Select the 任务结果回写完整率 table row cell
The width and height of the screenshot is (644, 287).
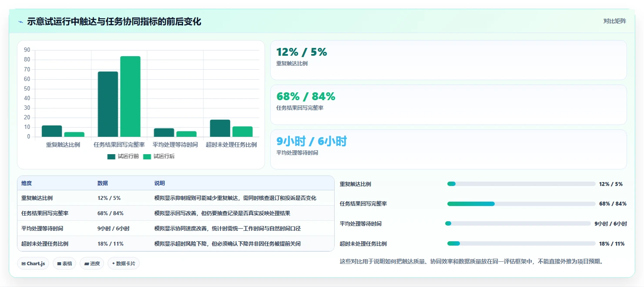(x=45, y=213)
